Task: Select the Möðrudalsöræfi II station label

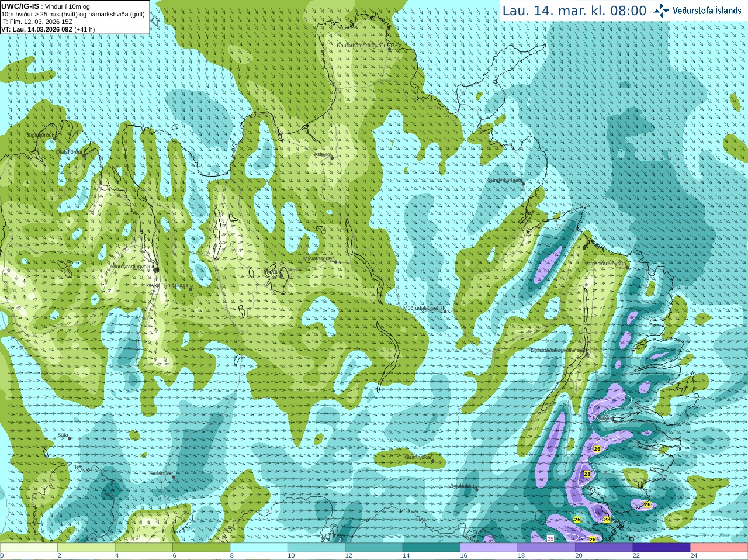Action: 424,308
